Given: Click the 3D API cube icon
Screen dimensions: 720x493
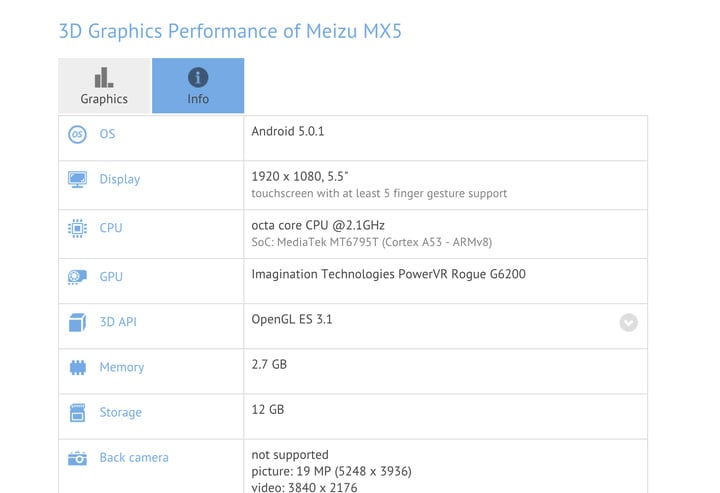Looking at the screenshot, I should tap(77, 322).
